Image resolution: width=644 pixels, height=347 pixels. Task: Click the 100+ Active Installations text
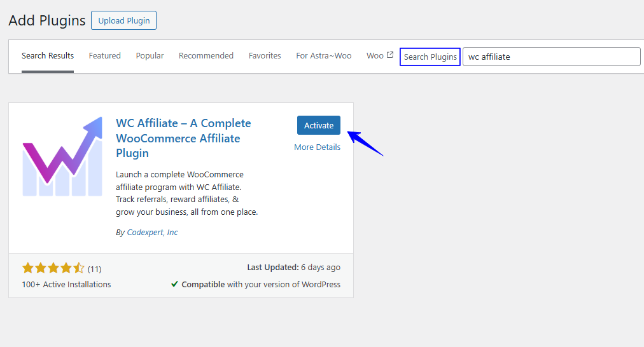coord(67,285)
